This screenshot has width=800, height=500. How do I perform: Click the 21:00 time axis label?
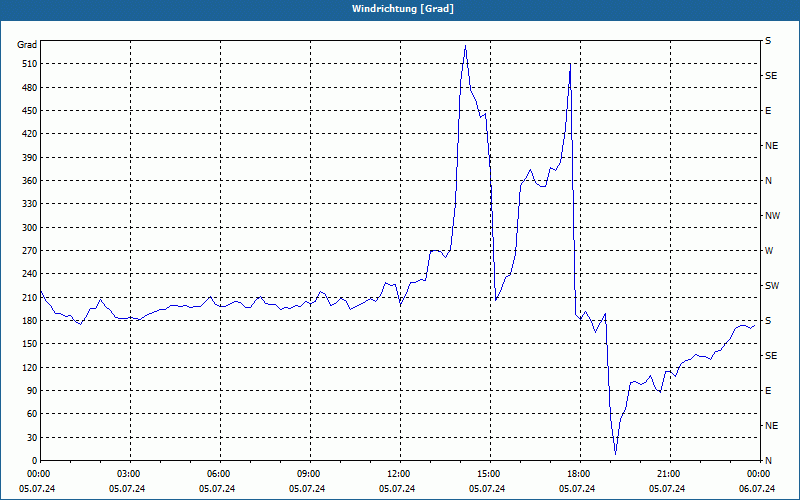667,473
